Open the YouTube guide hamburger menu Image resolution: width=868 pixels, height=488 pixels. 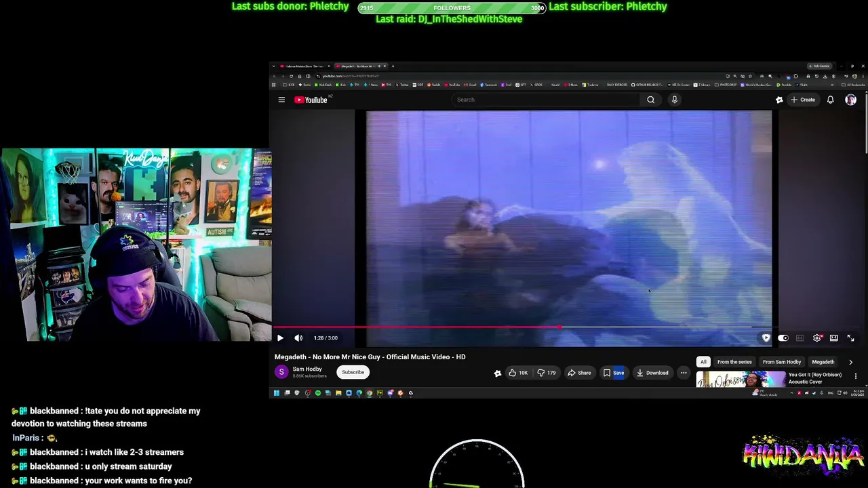point(281,100)
